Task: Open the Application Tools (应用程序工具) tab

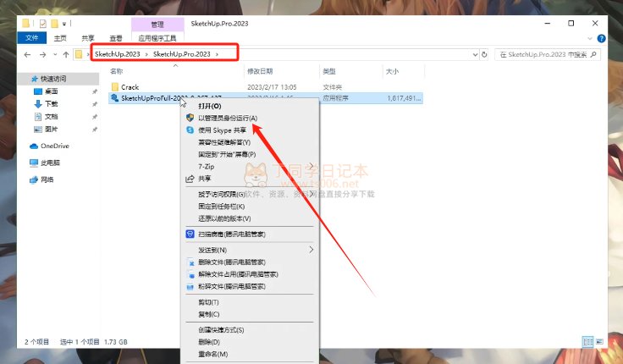Action: point(157,38)
